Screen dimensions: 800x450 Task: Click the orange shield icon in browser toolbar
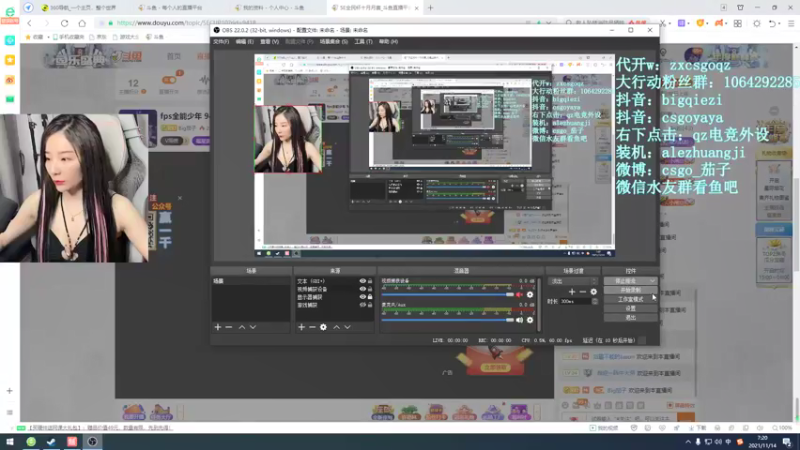[x=700, y=23]
